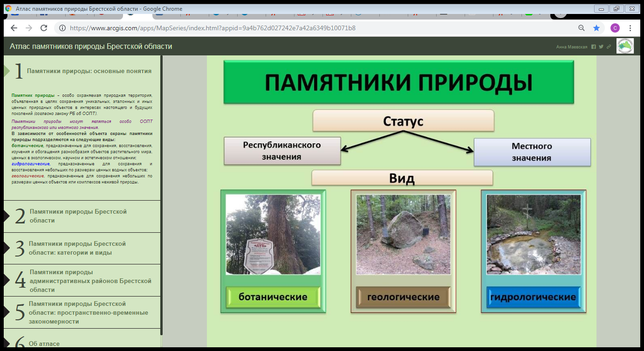Click the Статус box in diagram
The width and height of the screenshot is (644, 351).
click(x=403, y=121)
